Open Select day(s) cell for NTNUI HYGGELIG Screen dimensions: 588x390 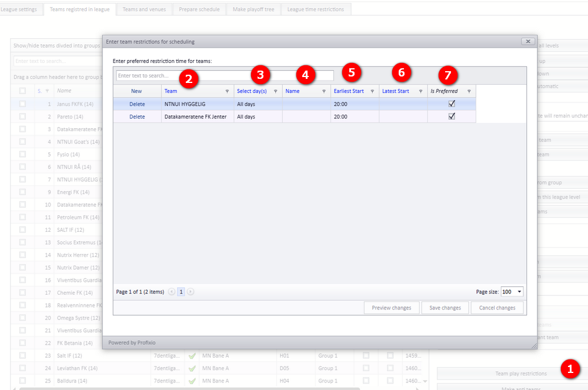click(x=258, y=104)
